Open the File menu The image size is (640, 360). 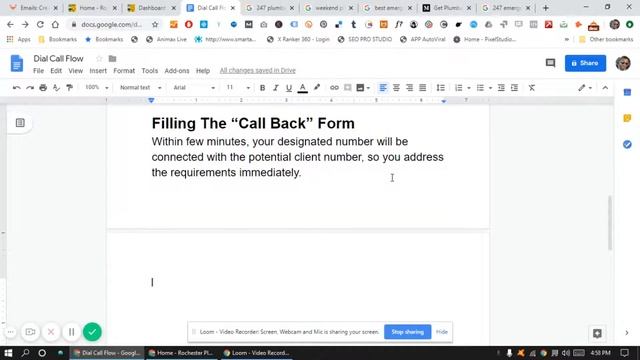coord(38,71)
